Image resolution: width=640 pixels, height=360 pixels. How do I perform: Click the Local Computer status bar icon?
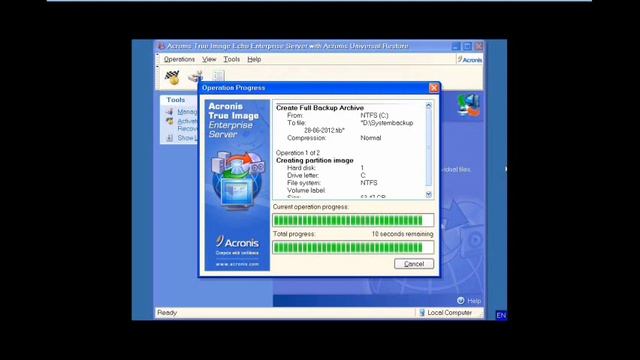tap(422, 313)
